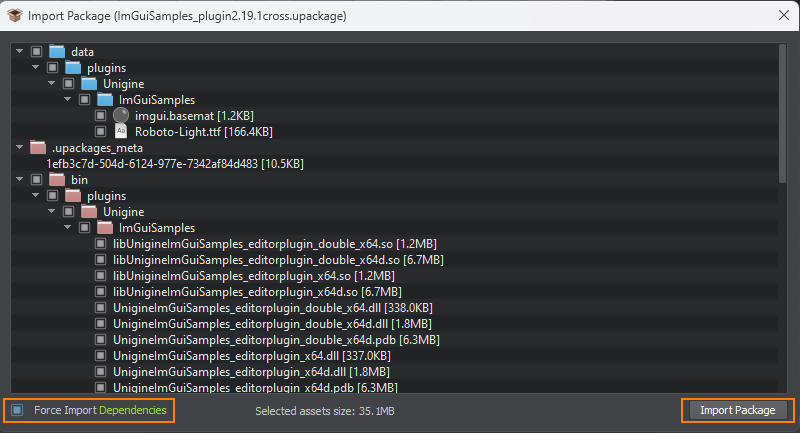The width and height of the screenshot is (800, 433).
Task: Open the green Dependencies link
Action: (x=133, y=410)
